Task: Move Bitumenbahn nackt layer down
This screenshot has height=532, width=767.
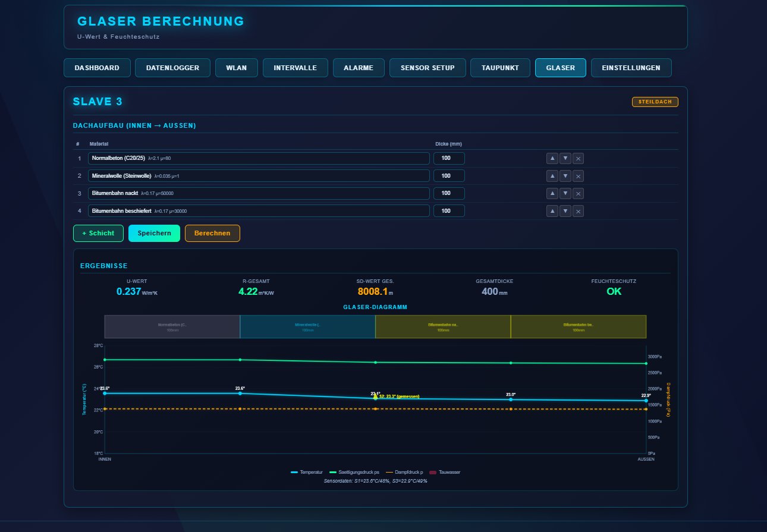Action: click(565, 193)
